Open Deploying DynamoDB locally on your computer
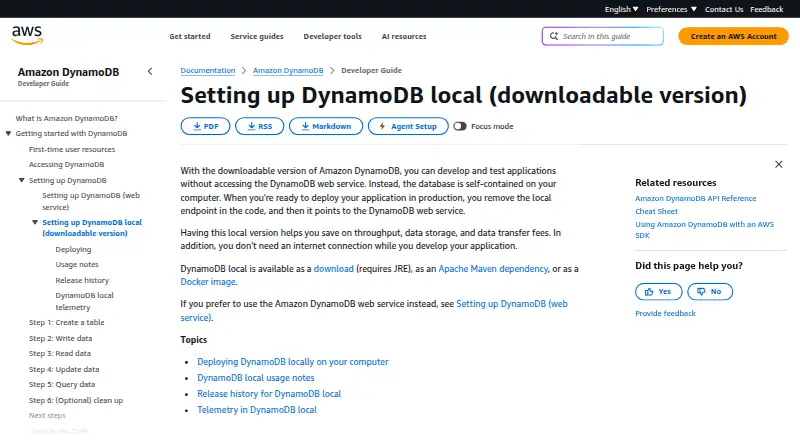The height and width of the screenshot is (440, 800). click(293, 362)
